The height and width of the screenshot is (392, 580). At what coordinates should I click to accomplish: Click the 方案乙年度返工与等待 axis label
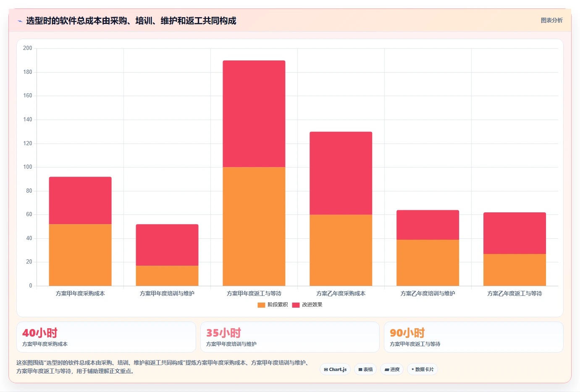(x=515, y=293)
